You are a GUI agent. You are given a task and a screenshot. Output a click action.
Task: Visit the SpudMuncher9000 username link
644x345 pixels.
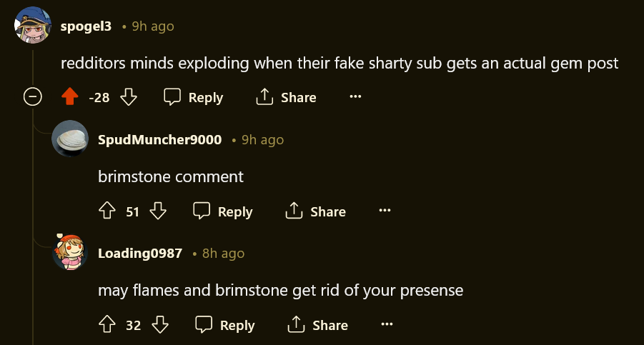point(159,139)
